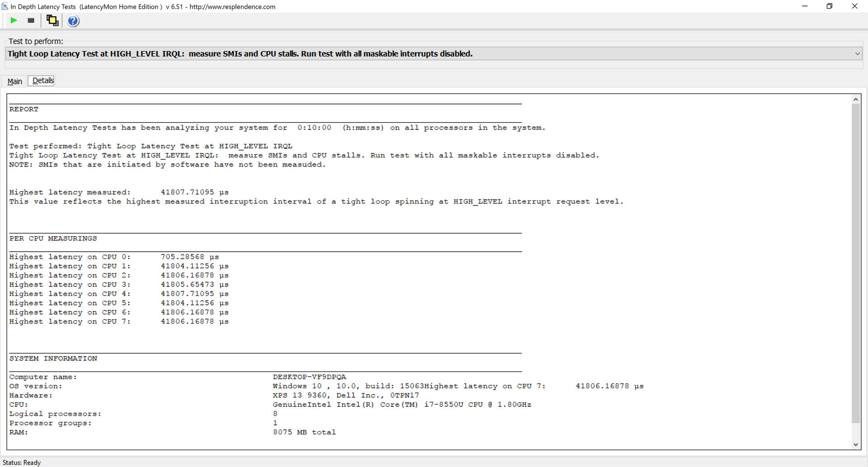
Task: Click the Highest latency on CPU 2 row
Action: [119, 276]
